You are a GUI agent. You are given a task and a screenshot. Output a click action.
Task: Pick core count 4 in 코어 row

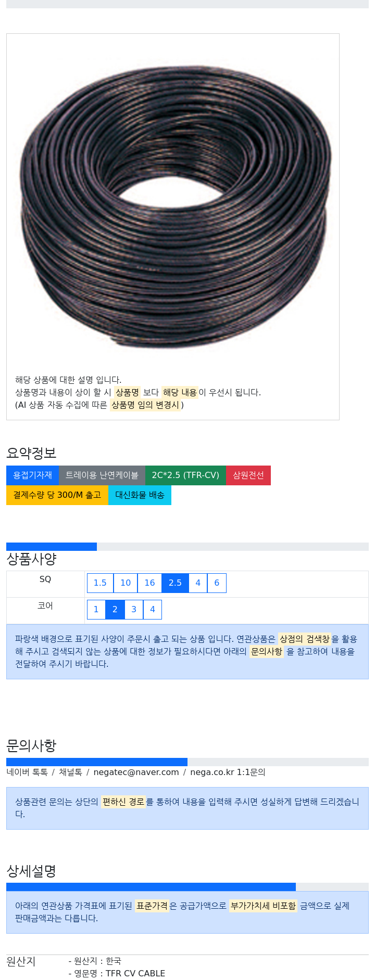(x=153, y=610)
